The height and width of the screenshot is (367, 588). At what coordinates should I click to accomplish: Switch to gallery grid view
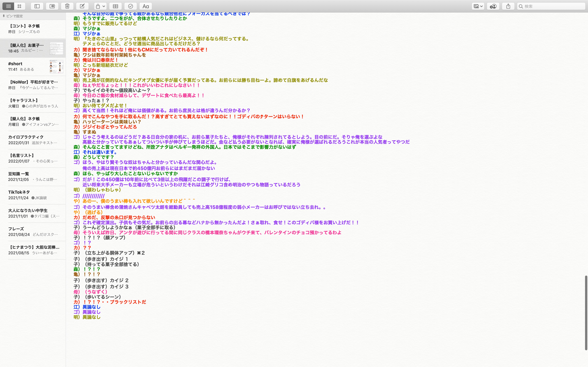pos(19,6)
